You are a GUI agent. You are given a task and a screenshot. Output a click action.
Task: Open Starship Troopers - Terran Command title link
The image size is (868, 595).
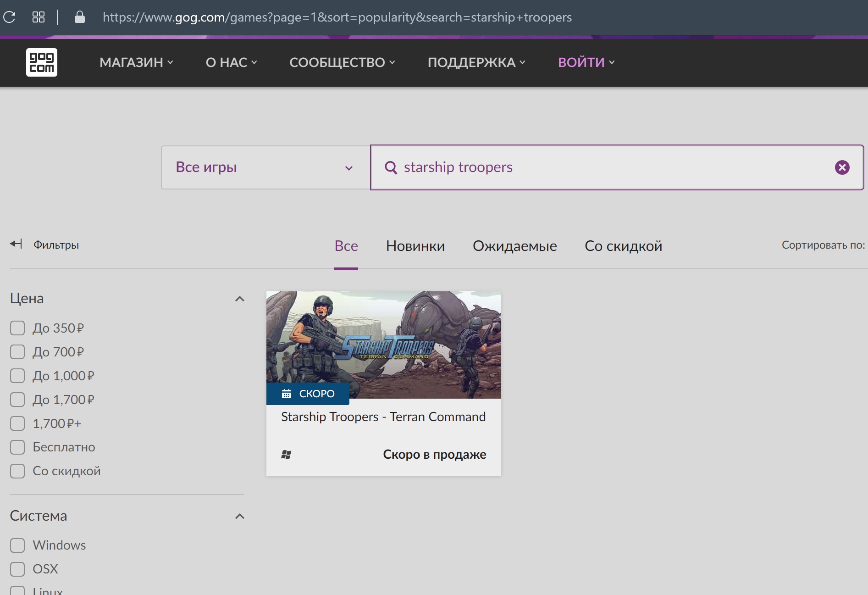pos(383,417)
